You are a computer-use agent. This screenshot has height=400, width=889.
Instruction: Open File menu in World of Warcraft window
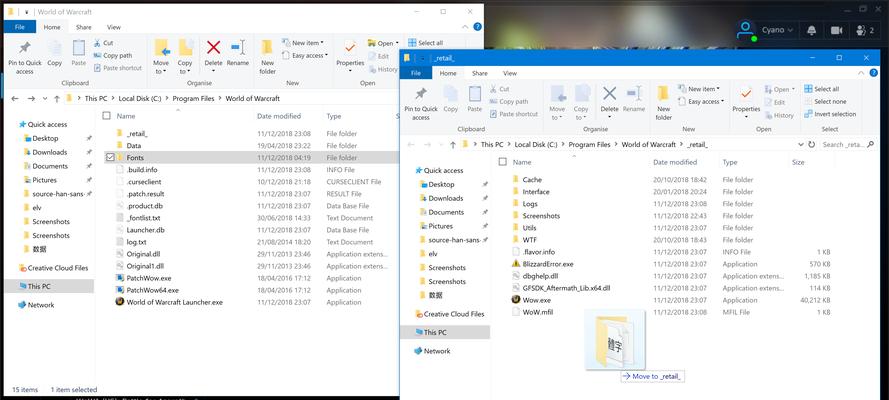[x=20, y=27]
